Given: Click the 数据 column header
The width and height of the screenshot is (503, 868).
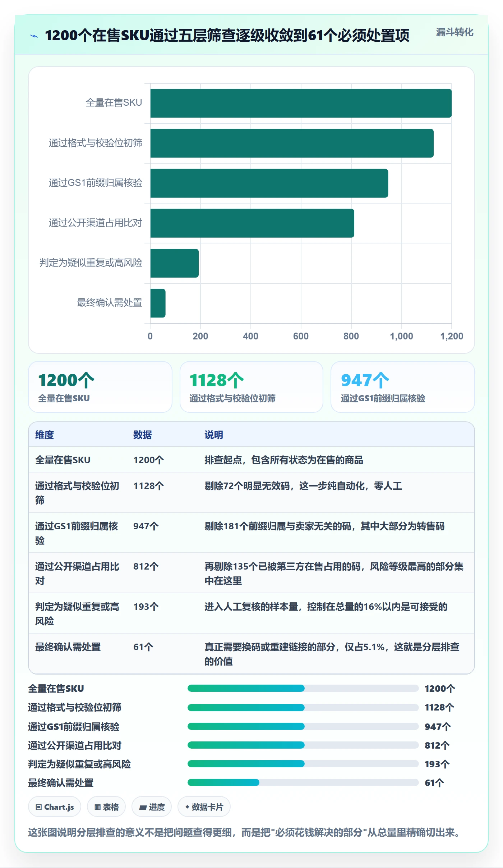Looking at the screenshot, I should pos(143,435).
